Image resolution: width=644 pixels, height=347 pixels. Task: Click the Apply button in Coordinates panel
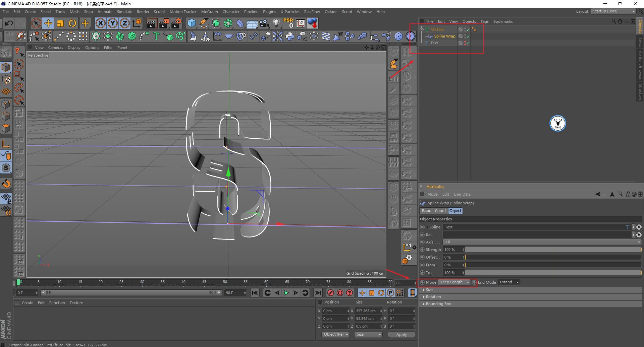(x=401, y=334)
